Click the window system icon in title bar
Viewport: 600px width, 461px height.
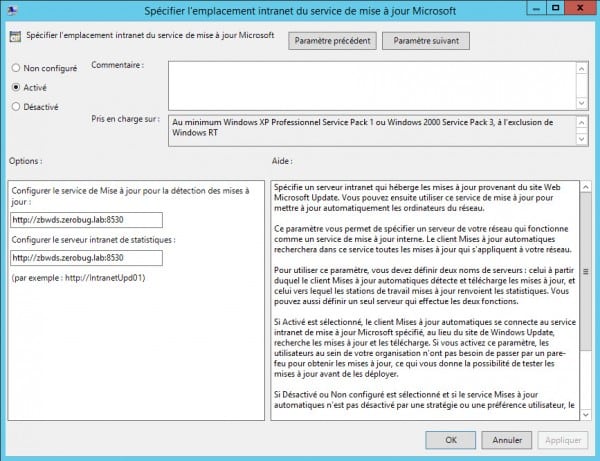click(x=12, y=10)
